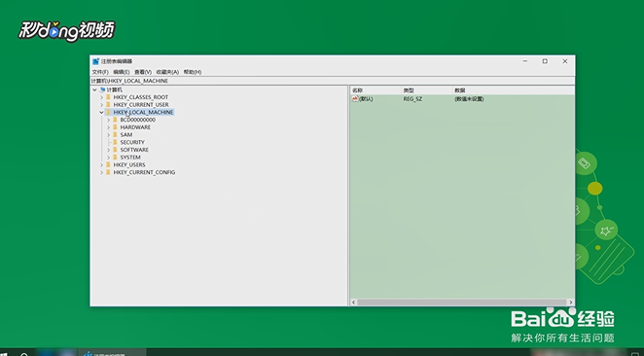This screenshot has height=356, width=644.
Task: Click SECURITY folder icon
Action: point(115,142)
